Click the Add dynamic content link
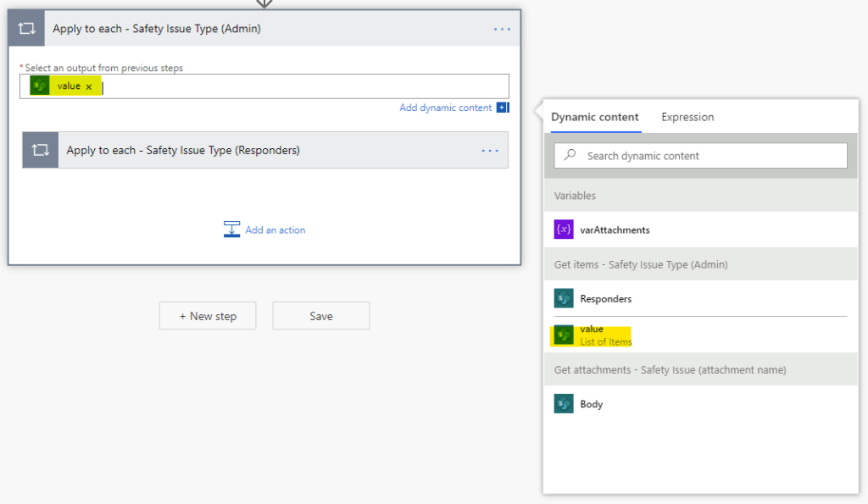The height and width of the screenshot is (504, 868). pyautogui.click(x=445, y=108)
